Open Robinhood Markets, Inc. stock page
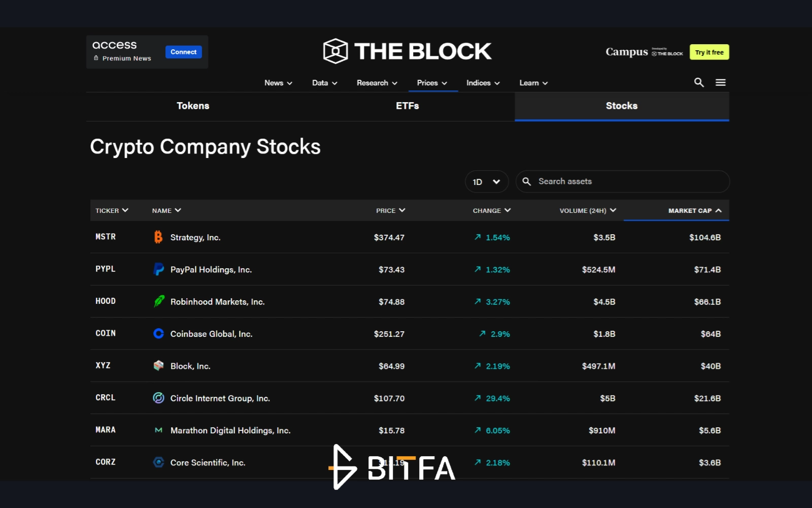The width and height of the screenshot is (812, 508). pos(218,302)
